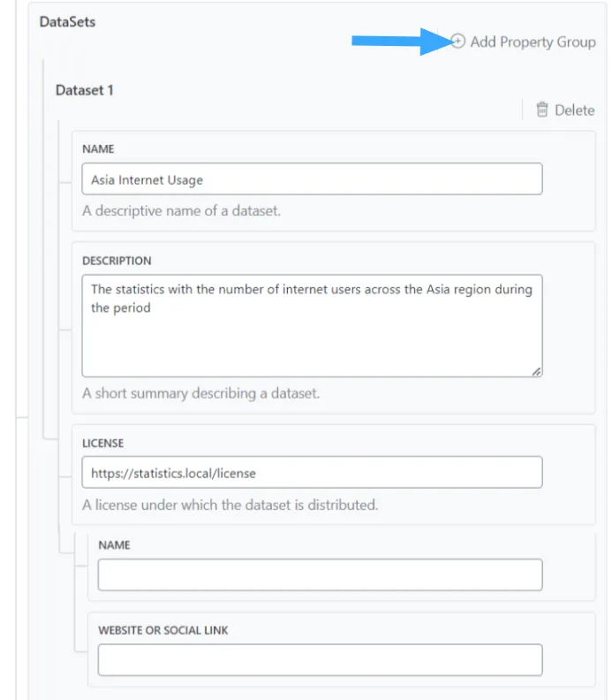This screenshot has width=612, height=700.
Task: Click the DESCRIPTION field label
Action: click(x=117, y=262)
